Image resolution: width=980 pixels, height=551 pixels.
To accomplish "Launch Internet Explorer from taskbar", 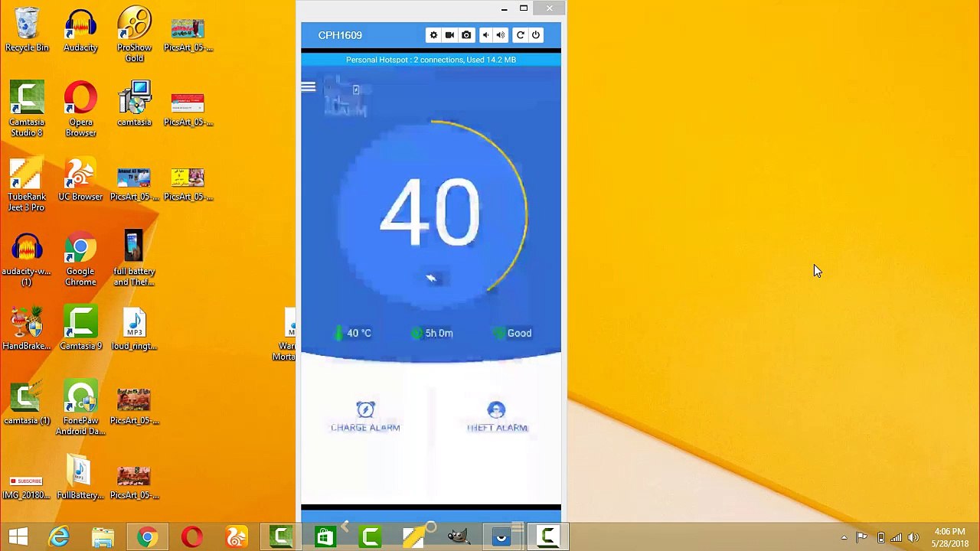I will pyautogui.click(x=59, y=537).
